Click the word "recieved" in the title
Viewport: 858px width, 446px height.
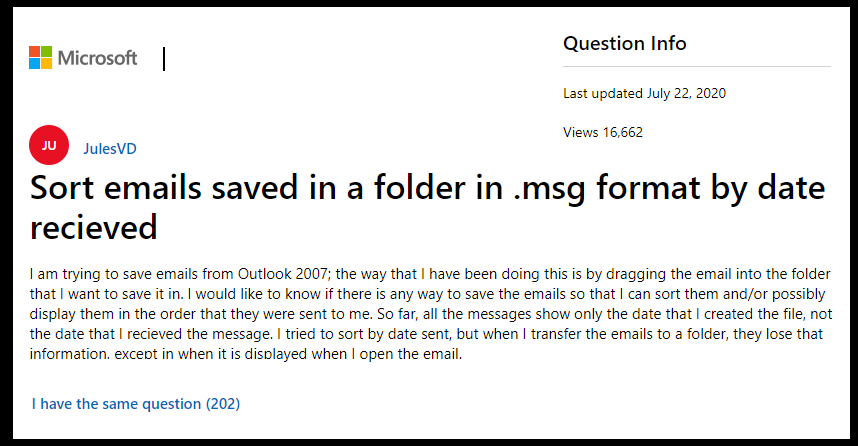coord(94,228)
